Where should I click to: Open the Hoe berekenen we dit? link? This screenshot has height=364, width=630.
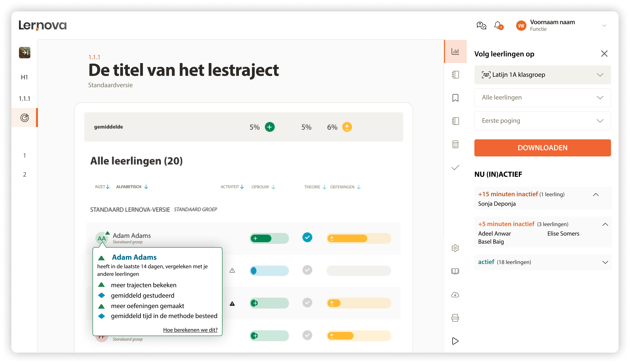click(x=190, y=330)
